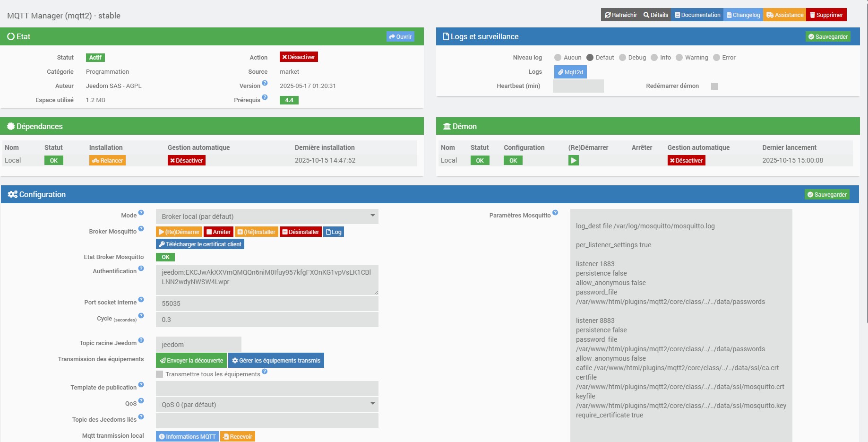
Task: Select Debug log level
Action: tap(622, 58)
